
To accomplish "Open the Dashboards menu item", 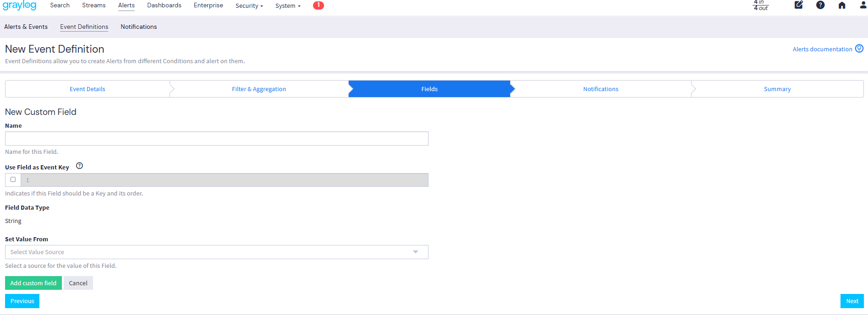I will (164, 5).
